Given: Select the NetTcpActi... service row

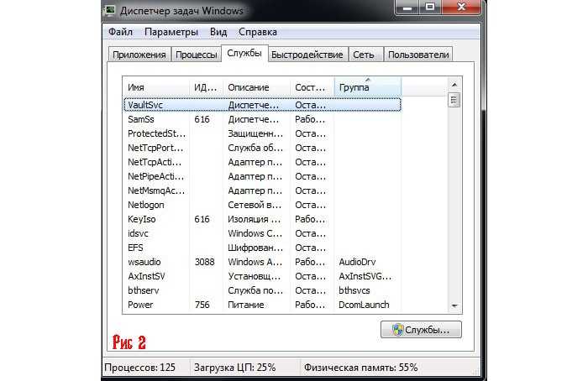Looking at the screenshot, I should tap(262, 162).
